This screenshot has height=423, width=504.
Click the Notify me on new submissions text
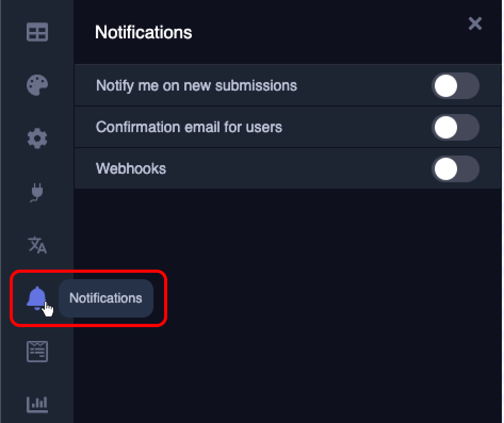coord(196,85)
